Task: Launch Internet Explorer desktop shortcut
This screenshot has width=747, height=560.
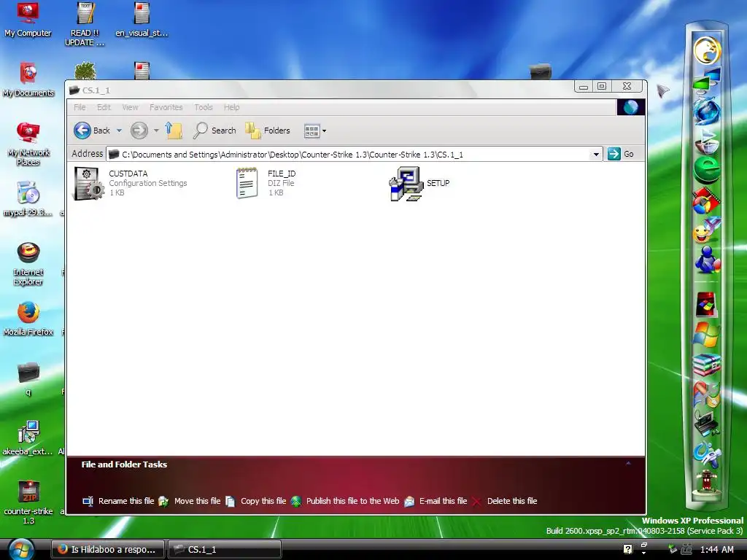Action: click(x=28, y=264)
